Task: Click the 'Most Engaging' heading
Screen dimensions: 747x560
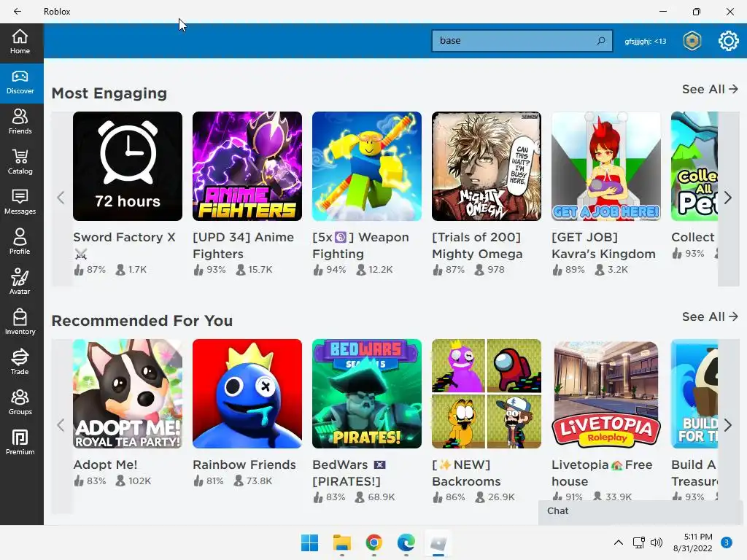Action: point(109,93)
